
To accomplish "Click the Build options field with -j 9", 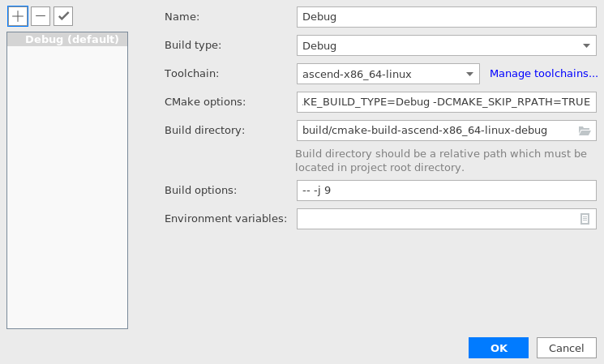I will point(447,191).
